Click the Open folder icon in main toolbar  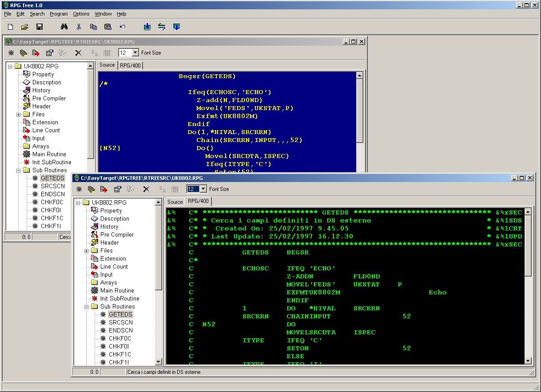click(25, 27)
